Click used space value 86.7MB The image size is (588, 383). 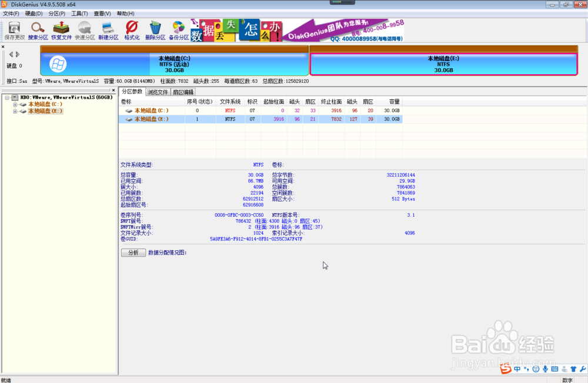coord(256,181)
